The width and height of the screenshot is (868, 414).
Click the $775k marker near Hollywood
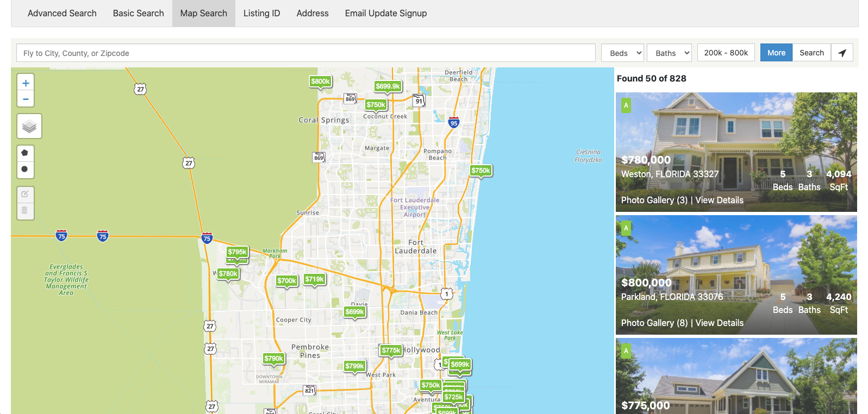tap(391, 351)
